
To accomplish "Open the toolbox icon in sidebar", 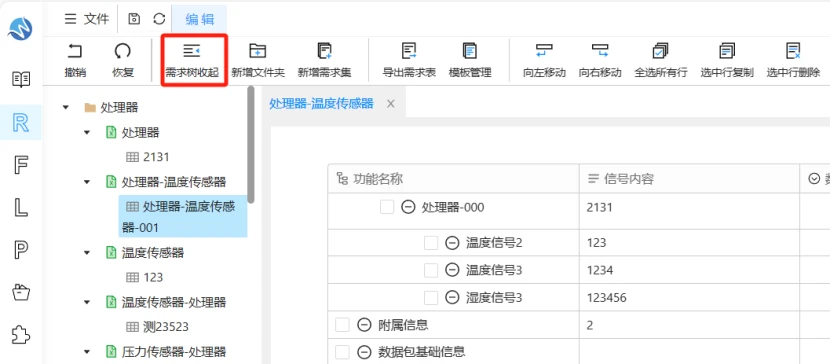I will click(21, 292).
